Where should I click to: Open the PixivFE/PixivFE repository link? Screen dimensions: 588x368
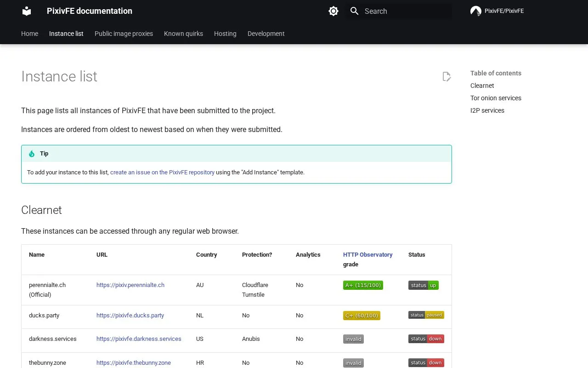point(498,11)
